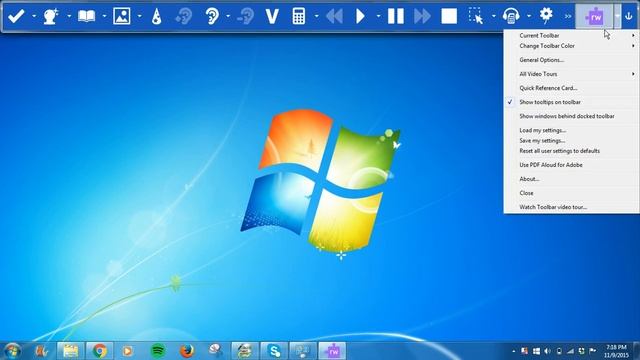Expand the Prediction dropdown arrow

[x=69, y=16]
